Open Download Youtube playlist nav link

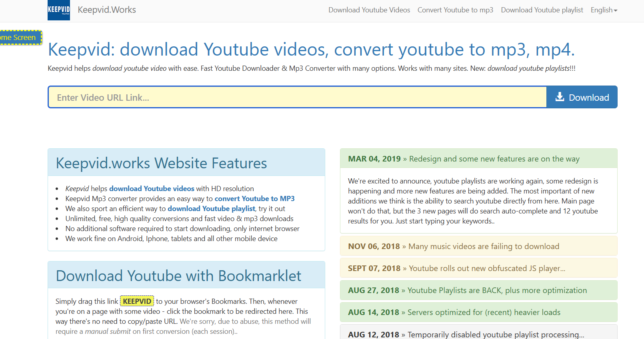(542, 10)
